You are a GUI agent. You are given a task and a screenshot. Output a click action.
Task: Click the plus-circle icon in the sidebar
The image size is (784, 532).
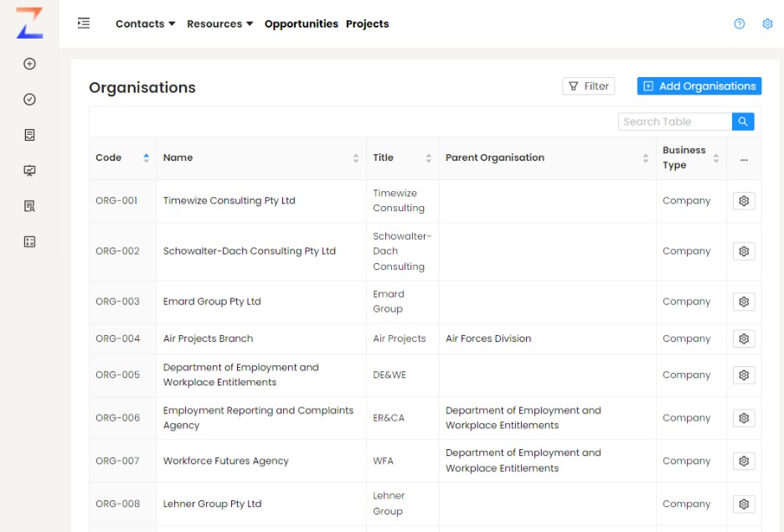click(x=29, y=64)
